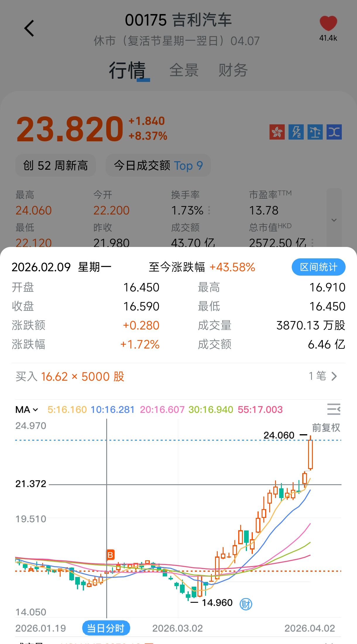Tap the 当日分时 button
The image size is (357, 644).
106,628
